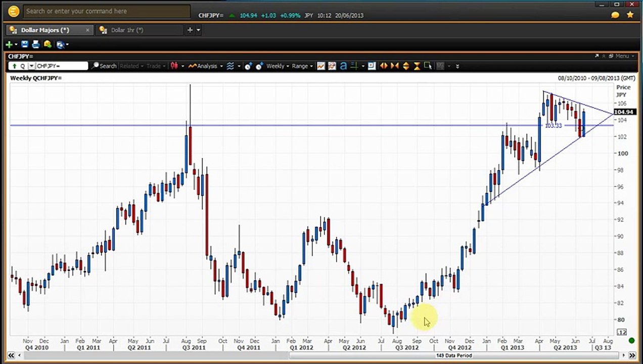Click the second clock interval icon

click(x=259, y=66)
